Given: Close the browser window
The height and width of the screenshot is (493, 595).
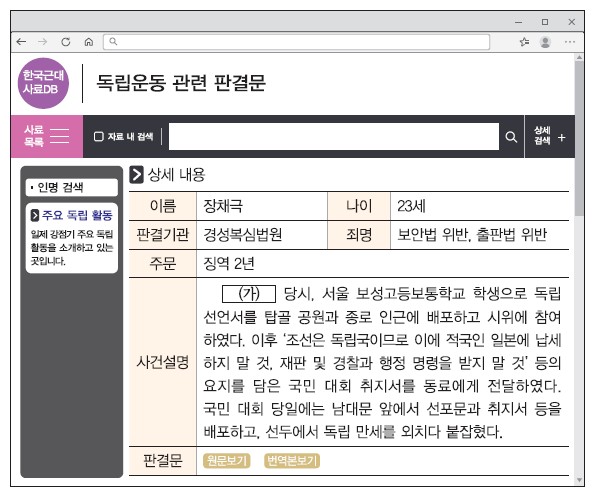Looking at the screenshot, I should (x=571, y=22).
